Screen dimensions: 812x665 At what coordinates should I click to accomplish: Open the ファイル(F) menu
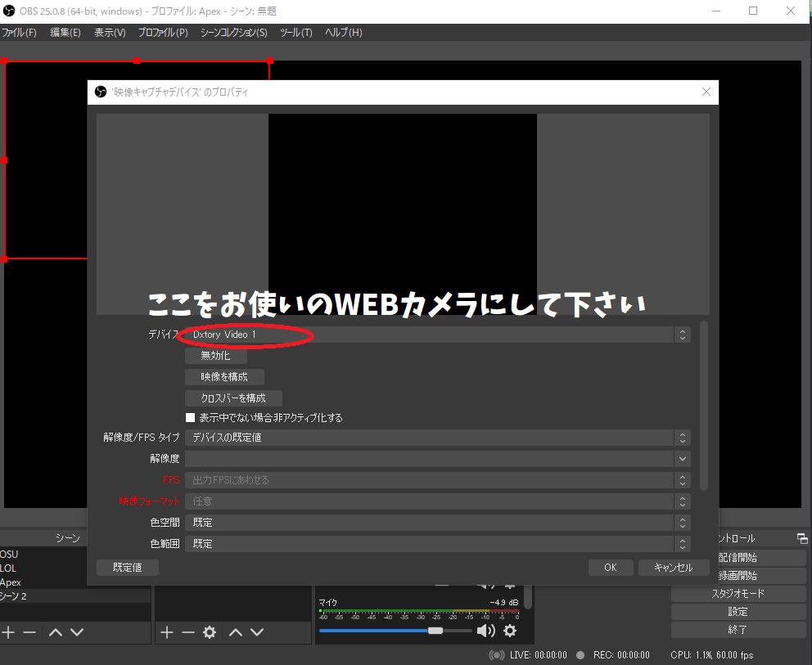tap(19, 33)
